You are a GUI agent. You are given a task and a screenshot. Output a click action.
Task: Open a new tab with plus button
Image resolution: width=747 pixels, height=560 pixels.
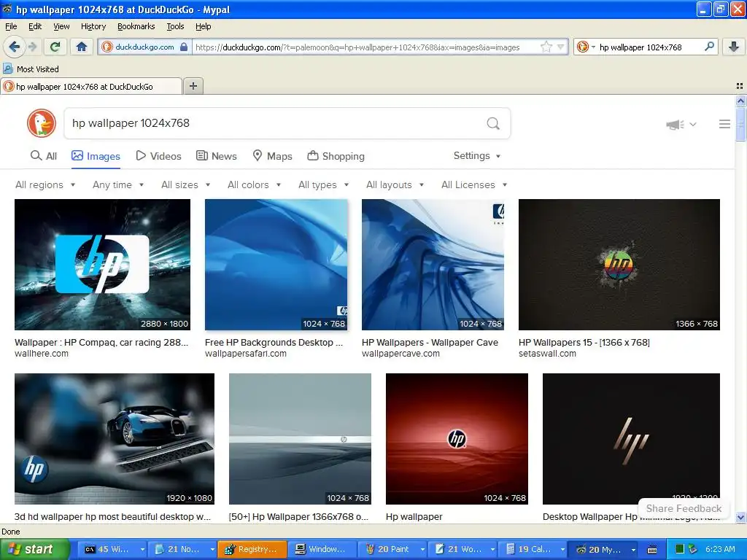193,86
